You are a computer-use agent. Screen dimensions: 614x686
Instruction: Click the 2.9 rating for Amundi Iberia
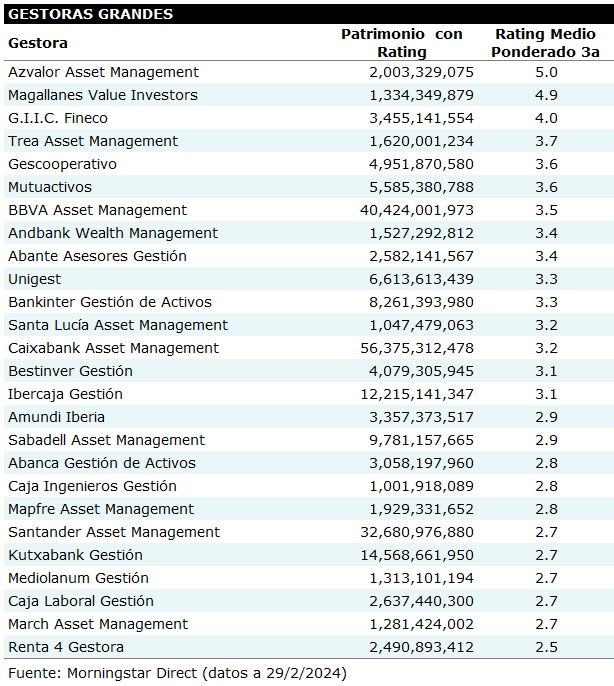[x=546, y=417]
